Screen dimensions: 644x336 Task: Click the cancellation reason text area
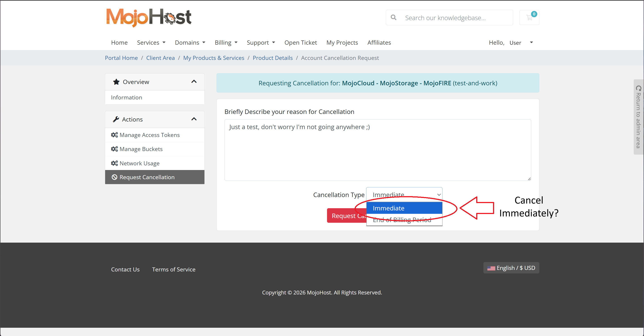[x=378, y=150]
